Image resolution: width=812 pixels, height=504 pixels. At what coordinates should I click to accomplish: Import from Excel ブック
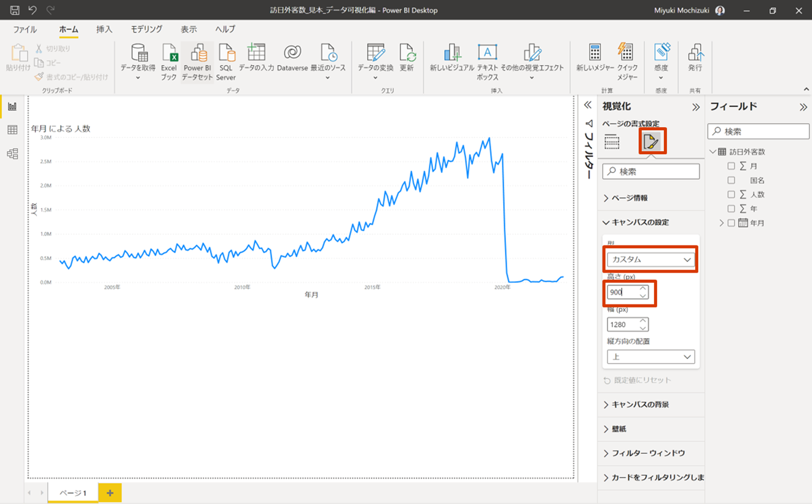click(x=169, y=62)
